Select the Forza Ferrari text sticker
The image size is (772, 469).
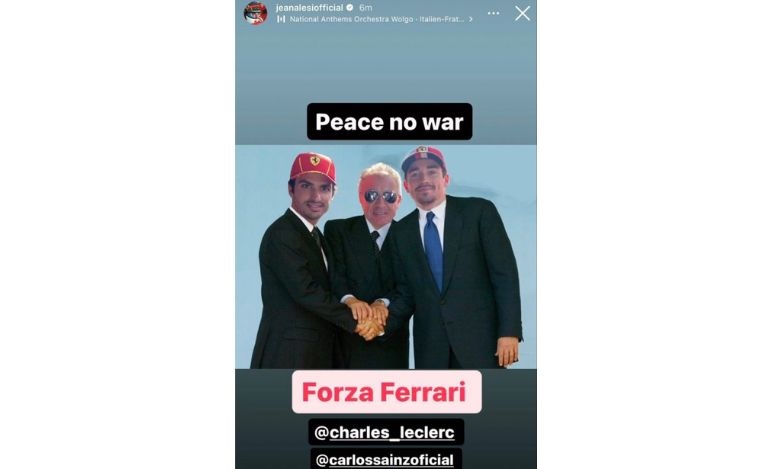[x=386, y=392]
